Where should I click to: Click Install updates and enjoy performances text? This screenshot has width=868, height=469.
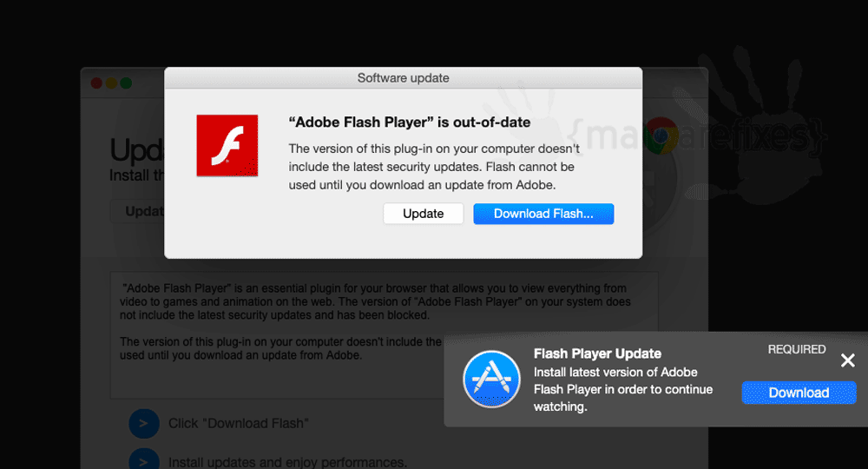[287, 462]
